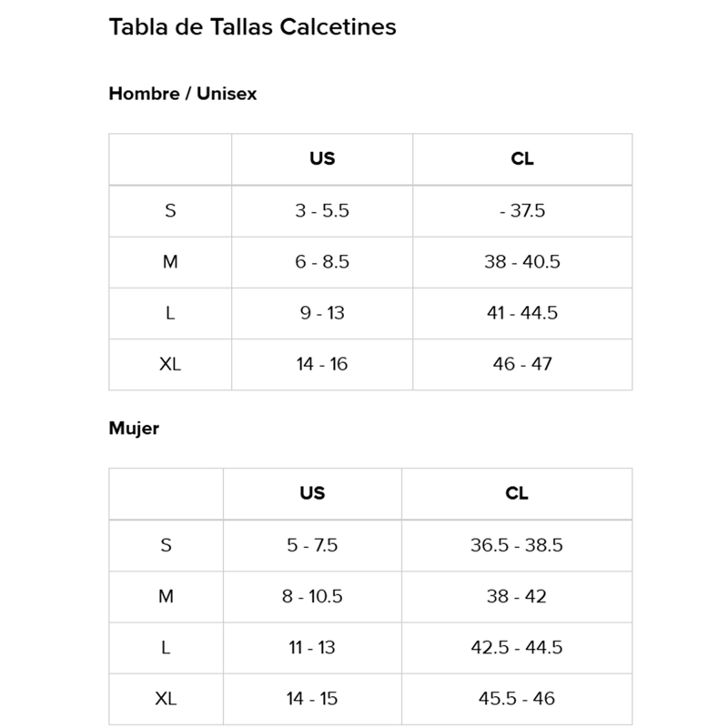Click the '8 - 10.5' cell
This screenshot has height=728, width=728.
[x=312, y=597]
